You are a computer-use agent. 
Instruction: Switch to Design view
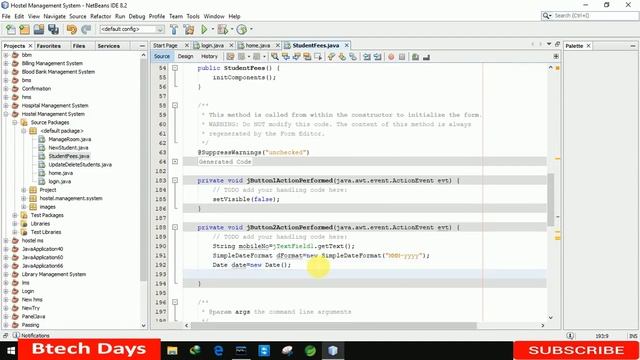[x=185, y=56]
